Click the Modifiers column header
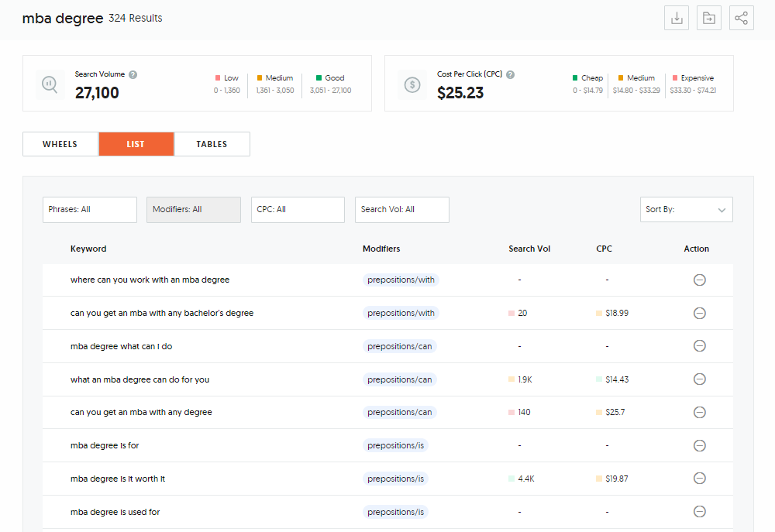 click(381, 249)
